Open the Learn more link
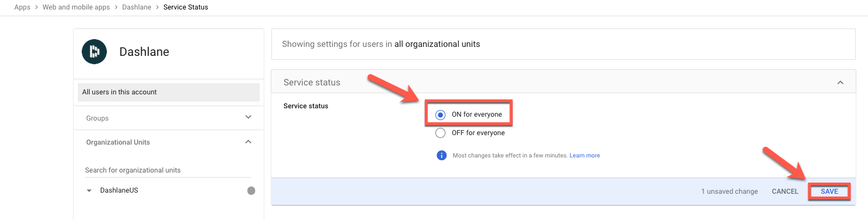 (585, 156)
